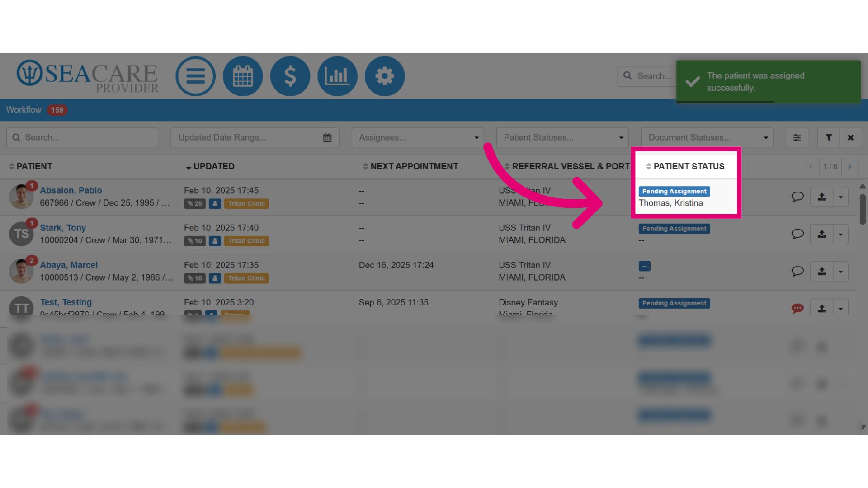Image resolution: width=868 pixels, height=488 pixels.
Task: Open action dropdown arrow for Absalon, Pablo
Action: [x=841, y=197]
